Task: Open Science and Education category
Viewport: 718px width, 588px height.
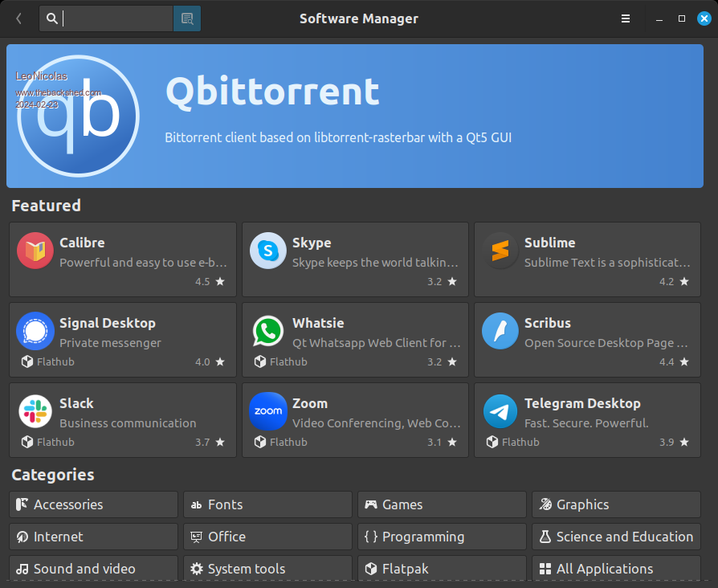Action: tap(615, 537)
